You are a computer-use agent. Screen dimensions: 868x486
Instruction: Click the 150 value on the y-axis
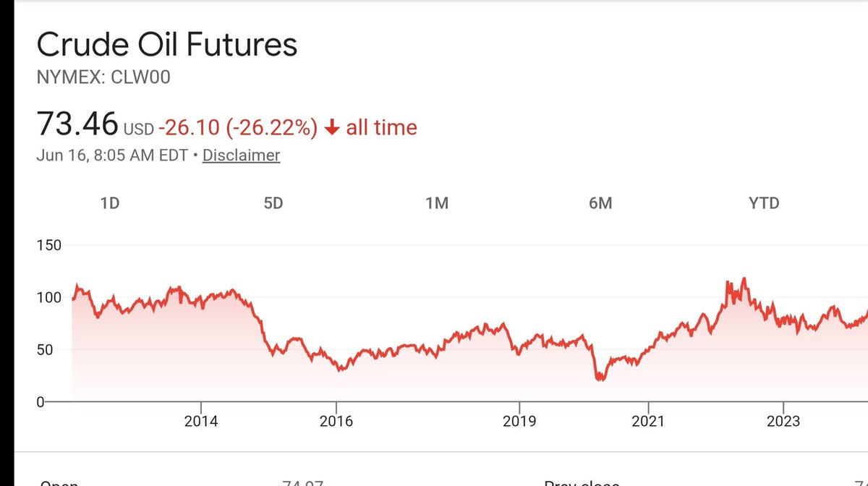(x=49, y=245)
